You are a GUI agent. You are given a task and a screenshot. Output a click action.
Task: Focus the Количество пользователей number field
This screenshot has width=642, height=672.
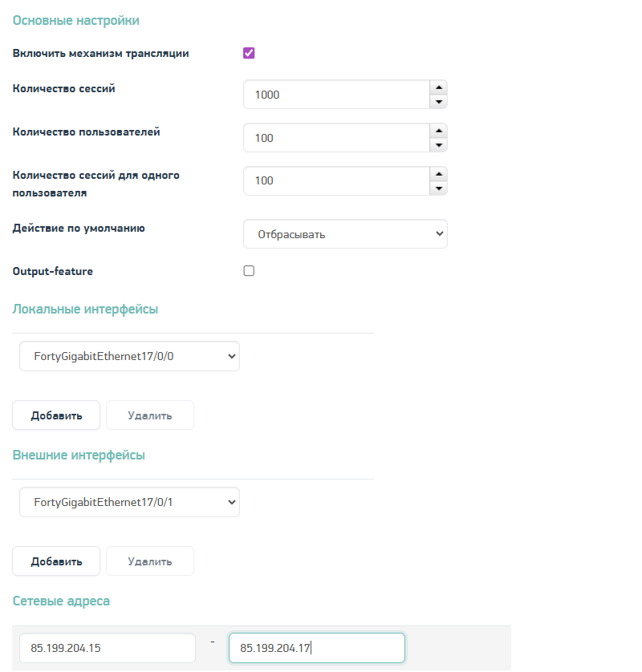(337, 138)
